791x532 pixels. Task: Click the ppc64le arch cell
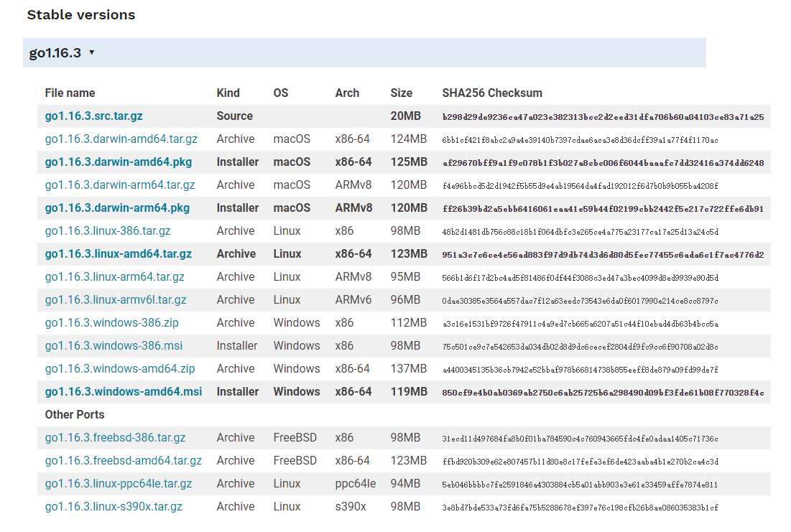point(355,484)
